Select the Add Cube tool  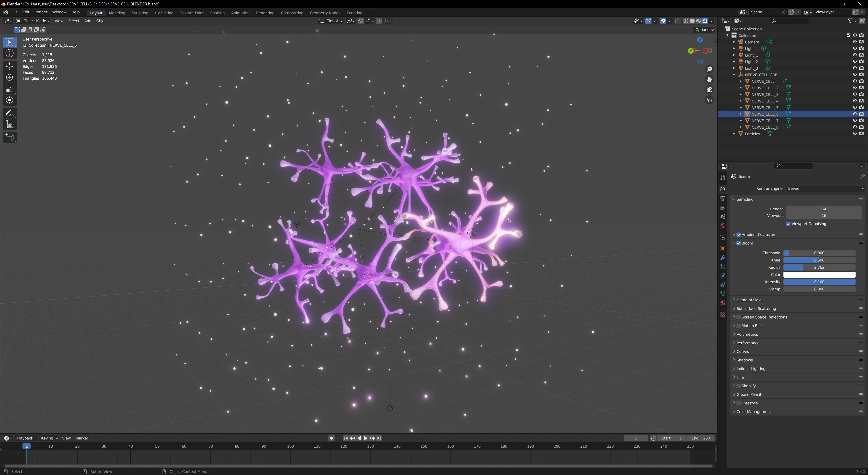click(9, 138)
